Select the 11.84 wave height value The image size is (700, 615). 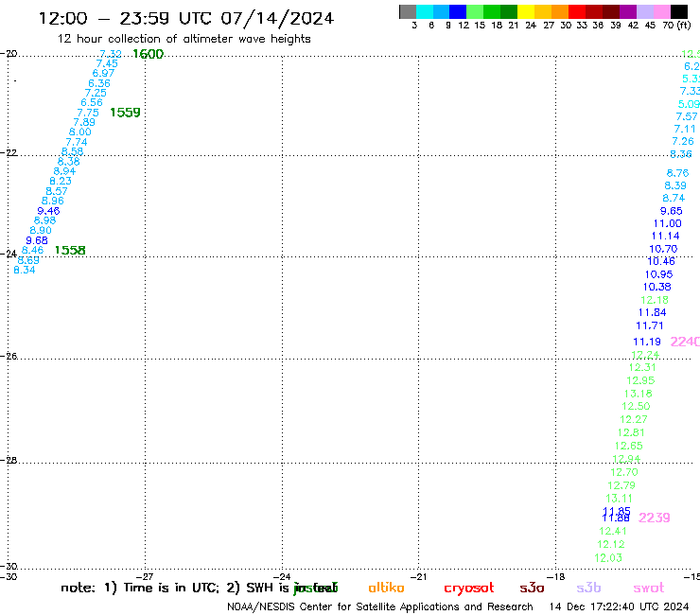[653, 312]
